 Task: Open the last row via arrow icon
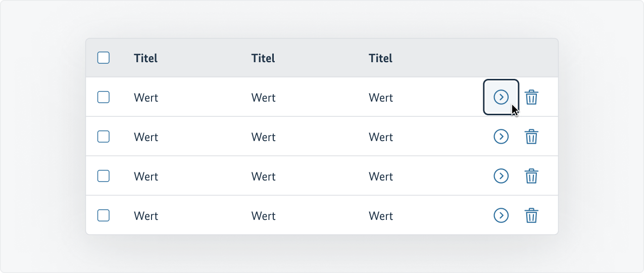point(501,215)
